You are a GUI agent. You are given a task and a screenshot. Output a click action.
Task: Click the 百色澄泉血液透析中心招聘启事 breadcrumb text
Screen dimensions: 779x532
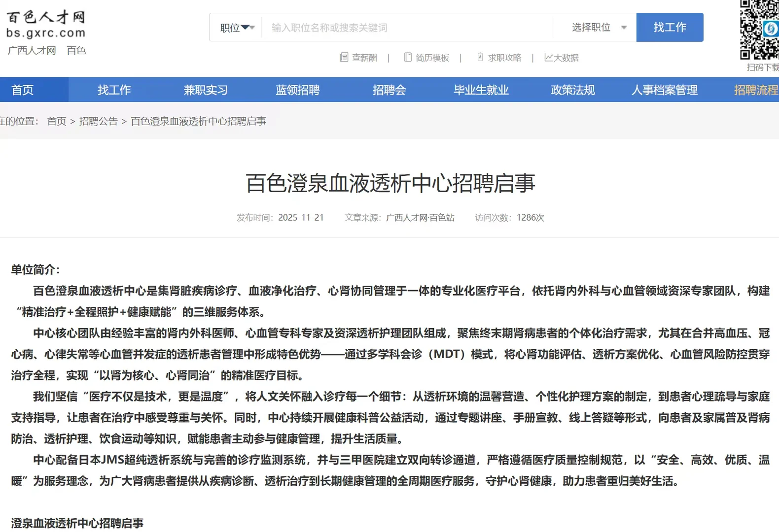click(x=198, y=121)
